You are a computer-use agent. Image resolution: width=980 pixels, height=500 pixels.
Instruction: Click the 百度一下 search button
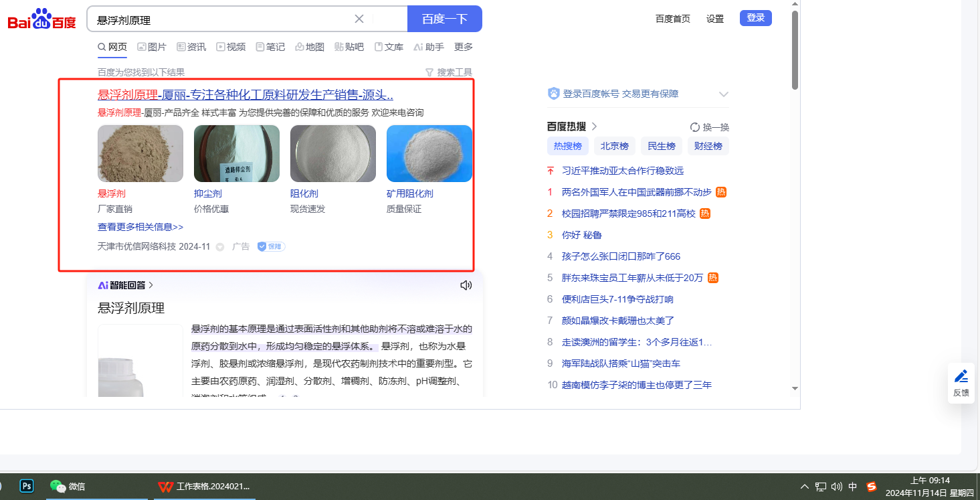(x=444, y=19)
